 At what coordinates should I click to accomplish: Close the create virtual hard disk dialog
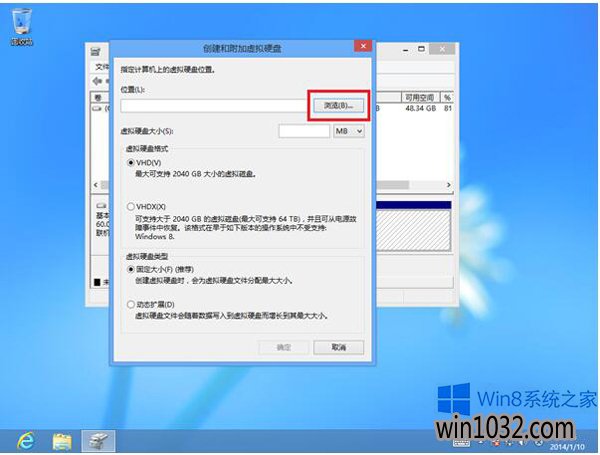coord(359,46)
